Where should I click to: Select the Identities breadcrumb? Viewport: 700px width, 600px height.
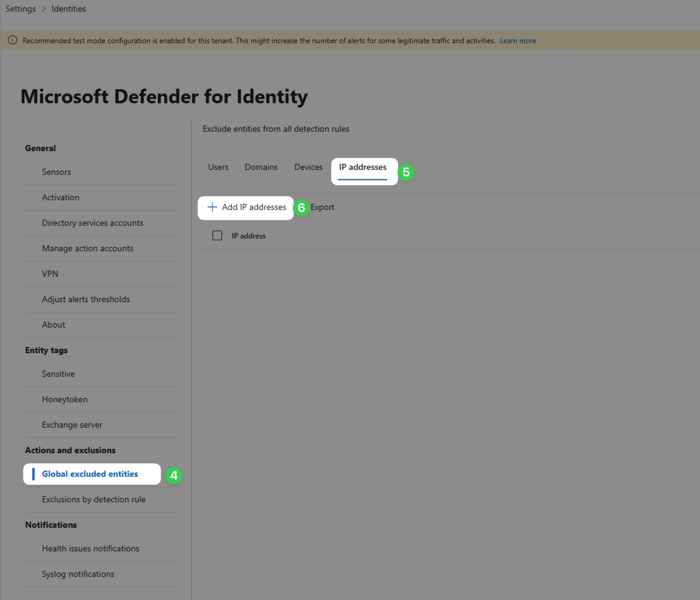point(69,9)
